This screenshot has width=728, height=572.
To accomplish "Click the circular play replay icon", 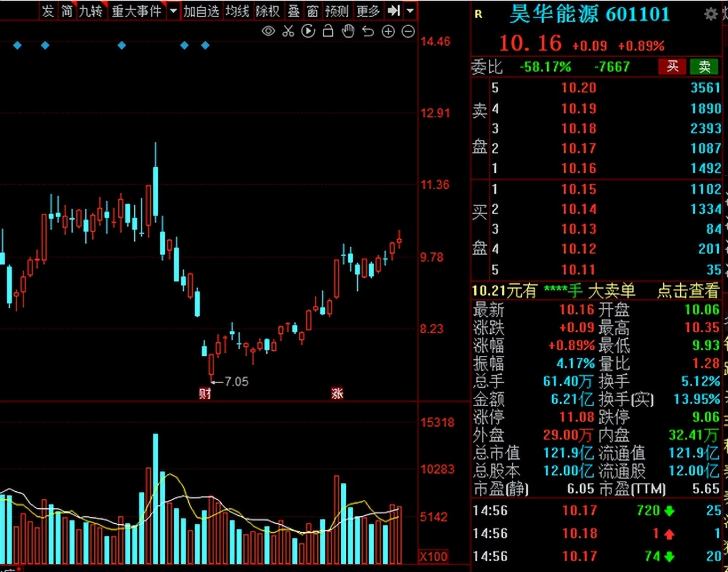I will tap(308, 31).
